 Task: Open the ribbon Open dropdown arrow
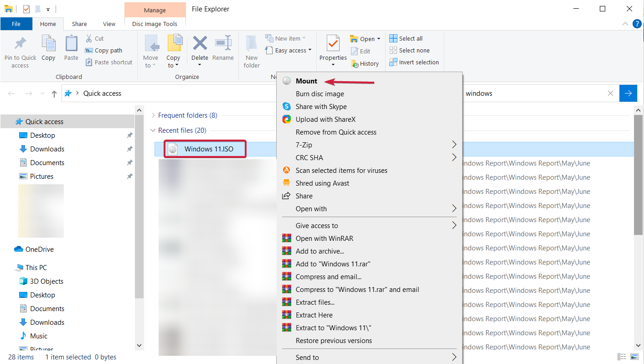[379, 39]
